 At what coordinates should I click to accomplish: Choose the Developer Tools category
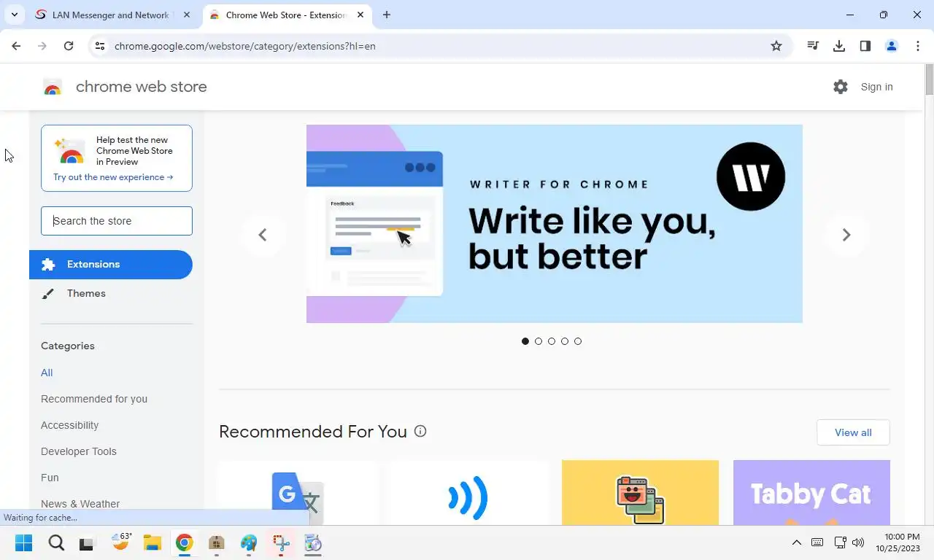coord(79,451)
